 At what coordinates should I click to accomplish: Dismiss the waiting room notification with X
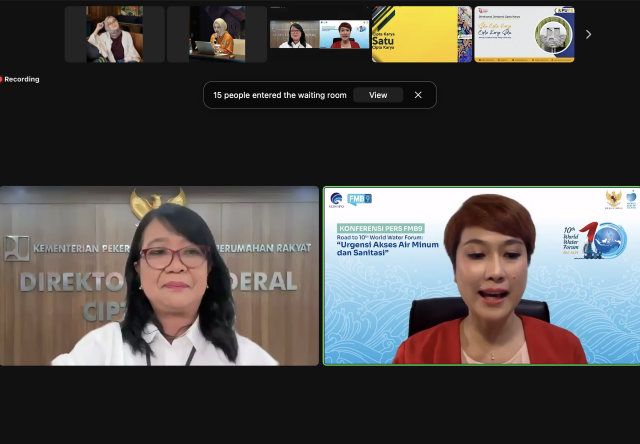click(418, 95)
